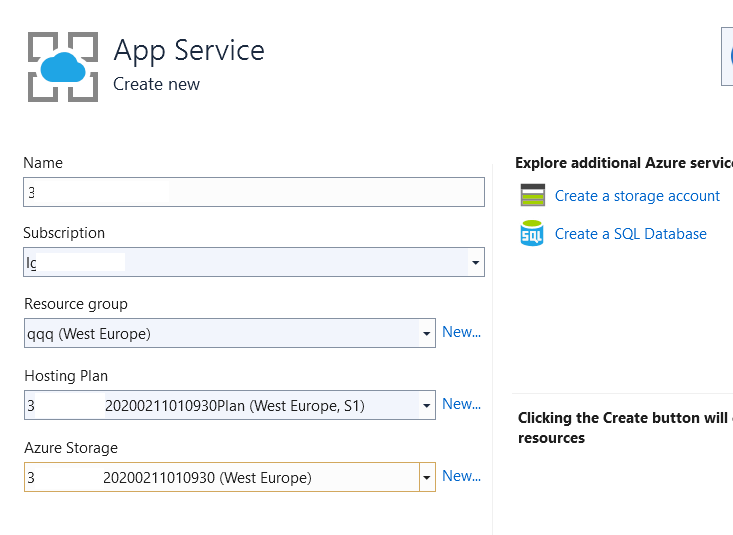733x535 pixels.
Task: Click the App Service title text
Action: click(189, 51)
